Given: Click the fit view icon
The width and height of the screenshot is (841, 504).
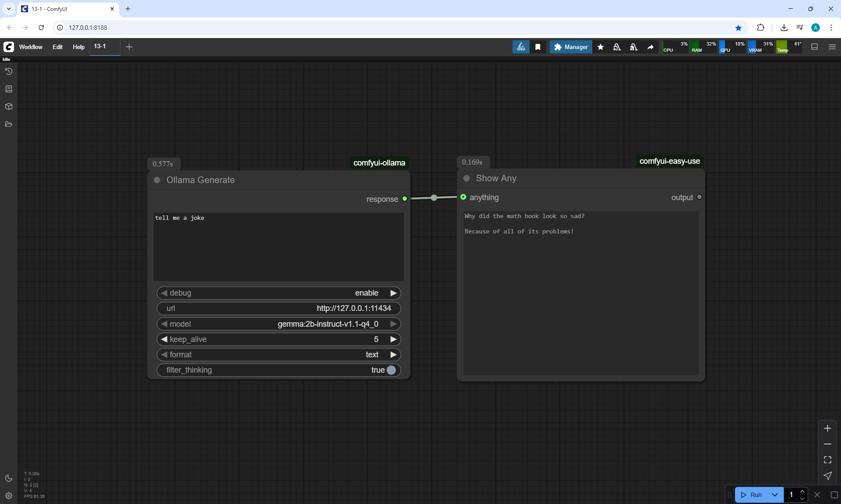Looking at the screenshot, I should [827, 460].
